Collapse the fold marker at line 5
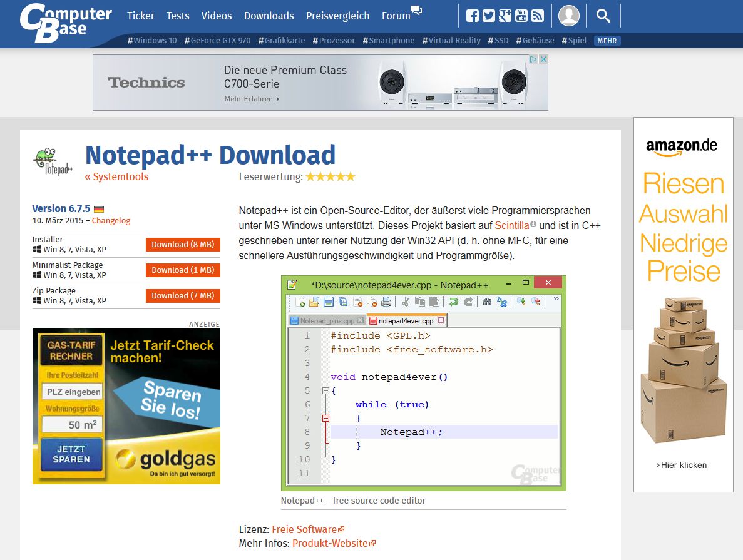This screenshot has height=560, width=743. click(x=325, y=391)
